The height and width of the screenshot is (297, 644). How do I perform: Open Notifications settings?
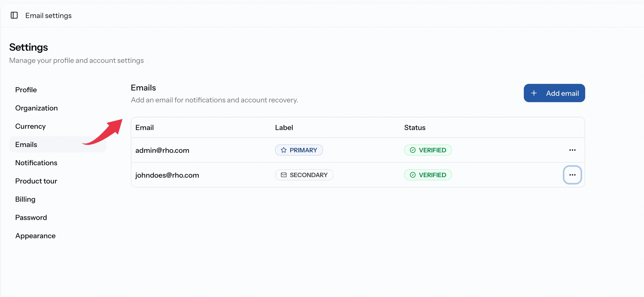pos(58,163)
